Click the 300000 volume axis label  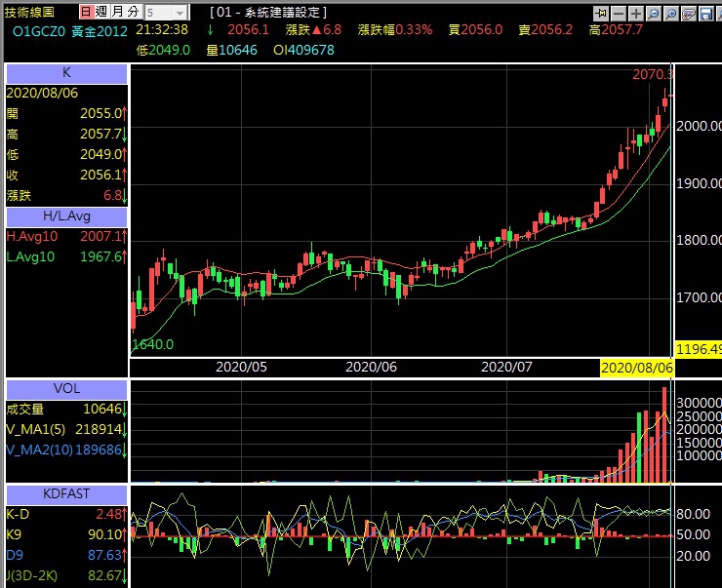pos(699,403)
